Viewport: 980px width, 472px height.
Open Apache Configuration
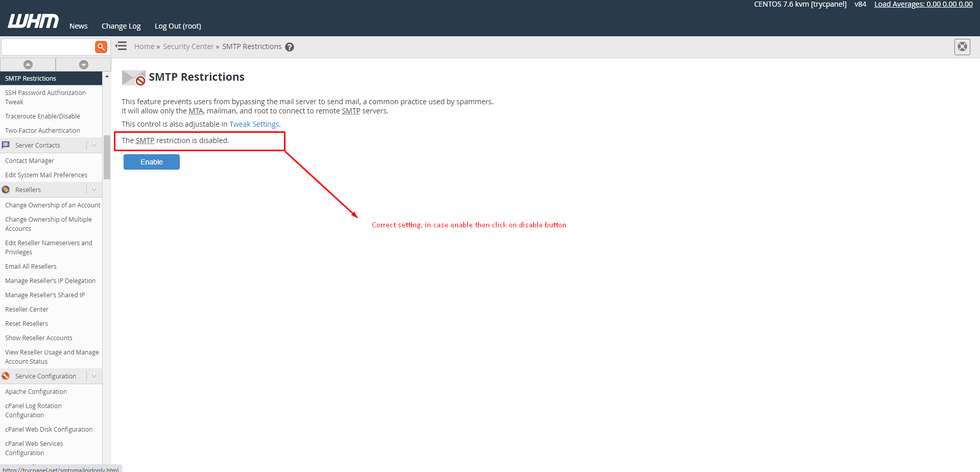click(x=36, y=392)
